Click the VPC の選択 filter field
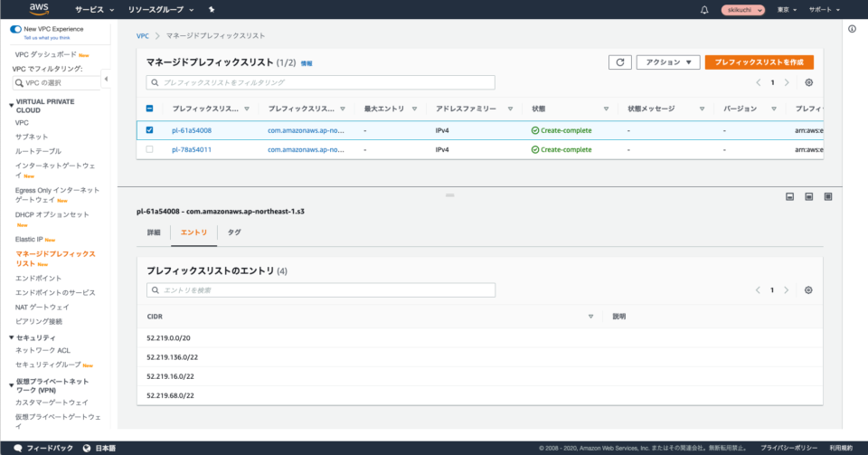This screenshot has height=455, width=868. tap(56, 83)
